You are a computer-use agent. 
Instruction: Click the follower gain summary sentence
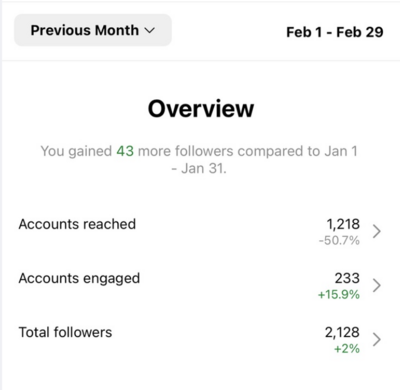click(199, 160)
